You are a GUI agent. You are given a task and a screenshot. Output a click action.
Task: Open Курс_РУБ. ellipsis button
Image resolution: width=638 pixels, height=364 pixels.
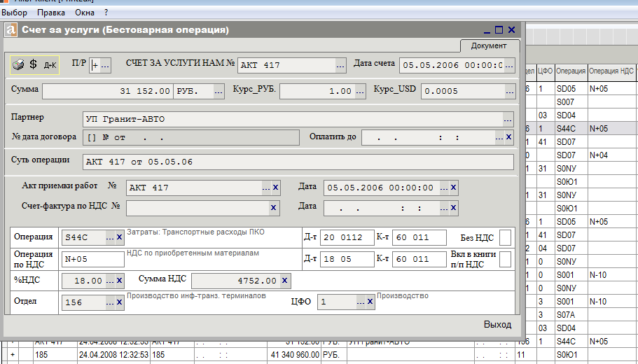coord(360,91)
